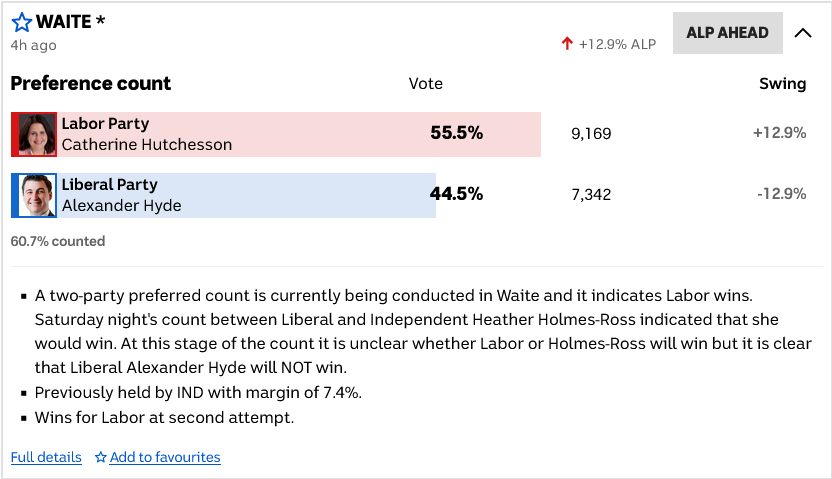The height and width of the screenshot is (479, 832).
Task: Click the 60.7% counted label
Action: [58, 241]
